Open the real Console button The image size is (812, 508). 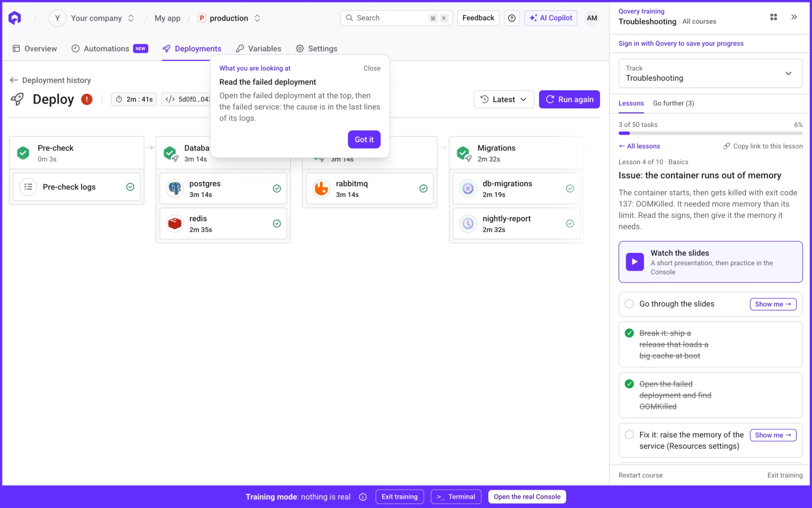(527, 497)
